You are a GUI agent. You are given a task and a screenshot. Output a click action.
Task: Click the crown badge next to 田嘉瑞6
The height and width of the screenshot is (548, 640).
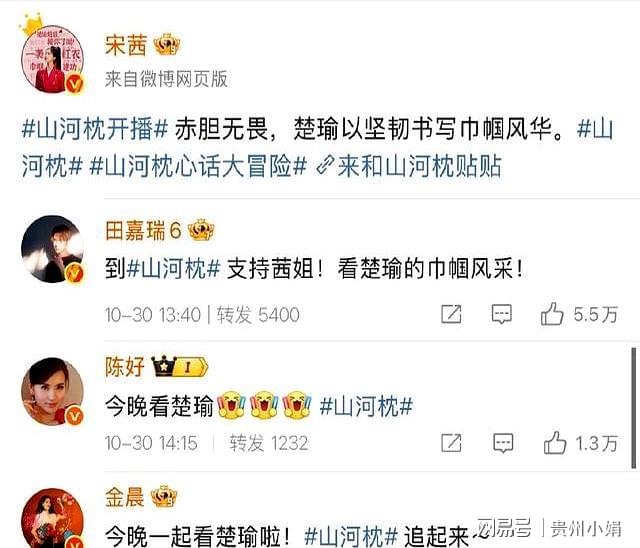click(x=201, y=230)
